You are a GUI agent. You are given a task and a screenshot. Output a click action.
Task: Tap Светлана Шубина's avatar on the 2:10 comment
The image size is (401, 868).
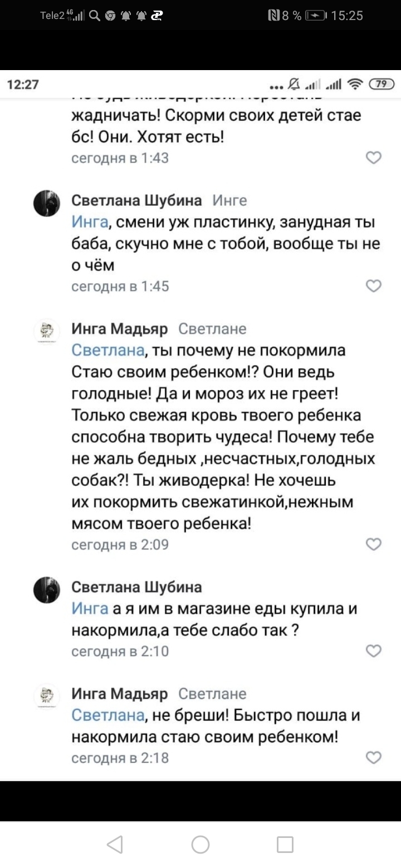click(x=47, y=590)
